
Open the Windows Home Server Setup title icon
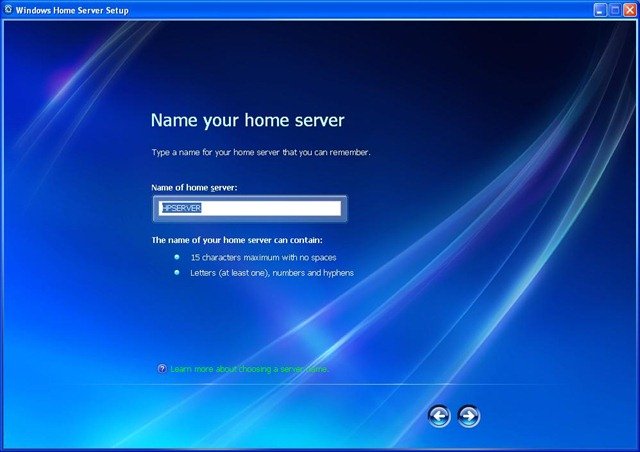8,9
